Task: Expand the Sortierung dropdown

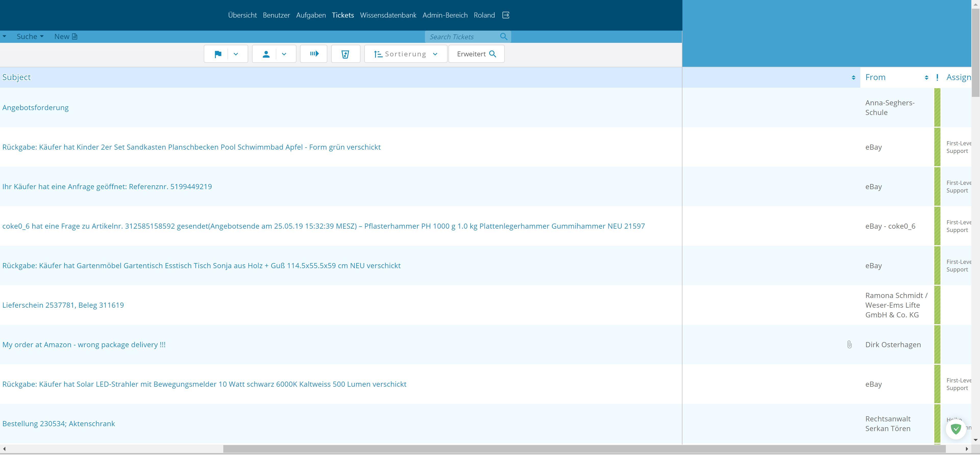Action: [x=406, y=54]
